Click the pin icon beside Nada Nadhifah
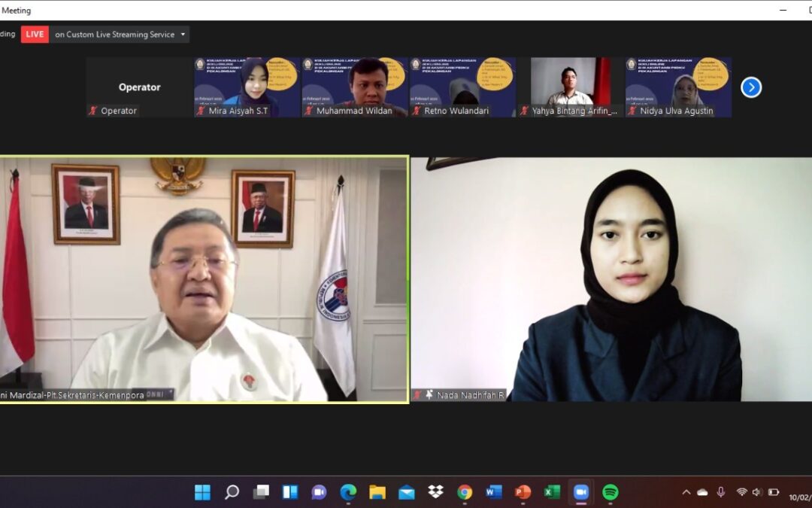812x508 pixels. (429, 394)
